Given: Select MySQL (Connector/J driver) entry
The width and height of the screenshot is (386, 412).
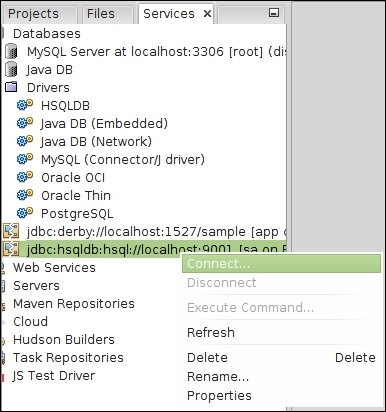Looking at the screenshot, I should coord(123,160).
